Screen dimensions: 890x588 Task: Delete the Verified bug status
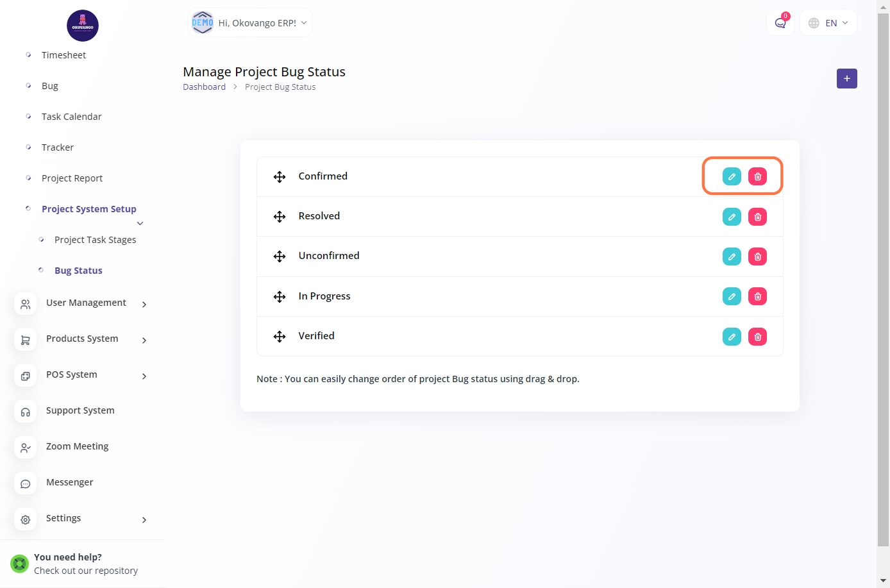tap(757, 337)
